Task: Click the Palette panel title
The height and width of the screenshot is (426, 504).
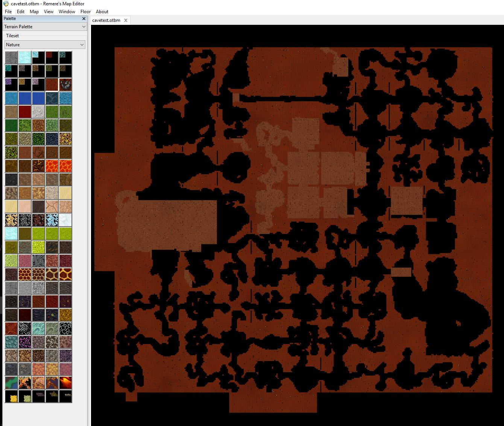Action: [x=10, y=18]
